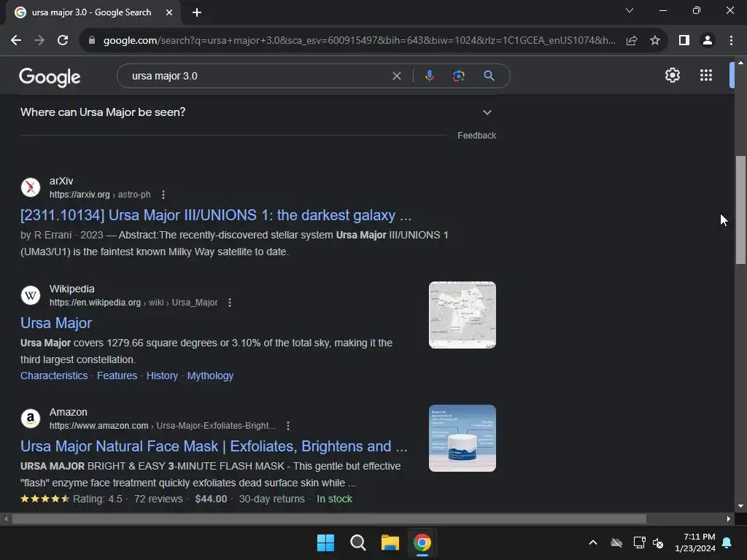The height and width of the screenshot is (560, 747).
Task: Open the 'History' sitelink
Action: click(162, 376)
